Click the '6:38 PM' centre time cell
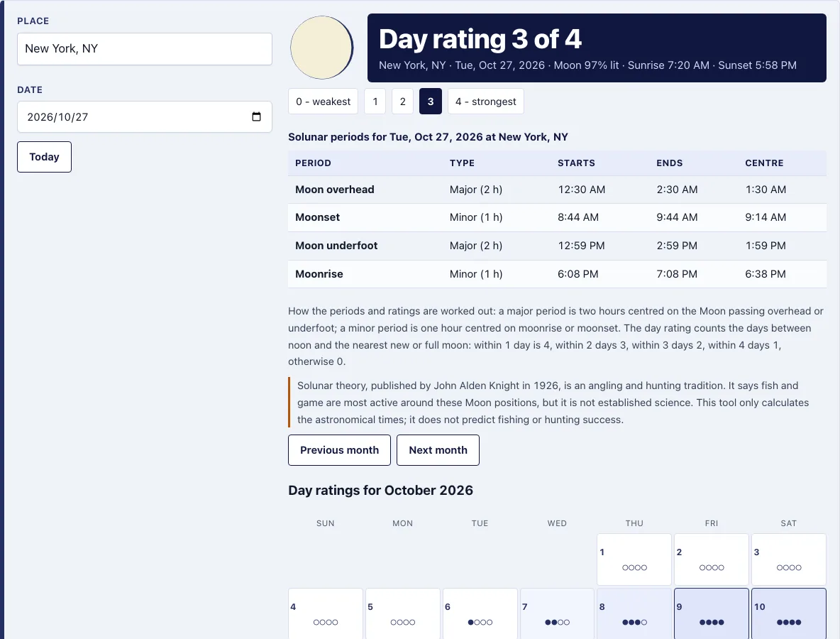The height and width of the screenshot is (639, 840). (x=766, y=275)
